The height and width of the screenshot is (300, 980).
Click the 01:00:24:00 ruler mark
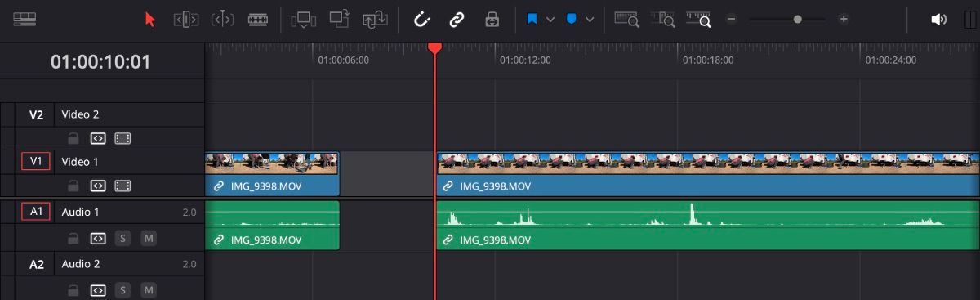pos(891,60)
